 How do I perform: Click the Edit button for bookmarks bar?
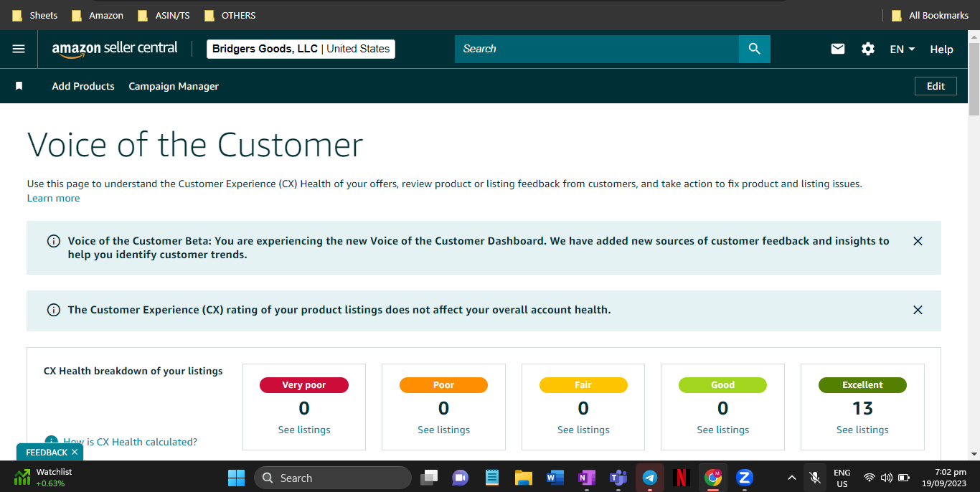936,86
